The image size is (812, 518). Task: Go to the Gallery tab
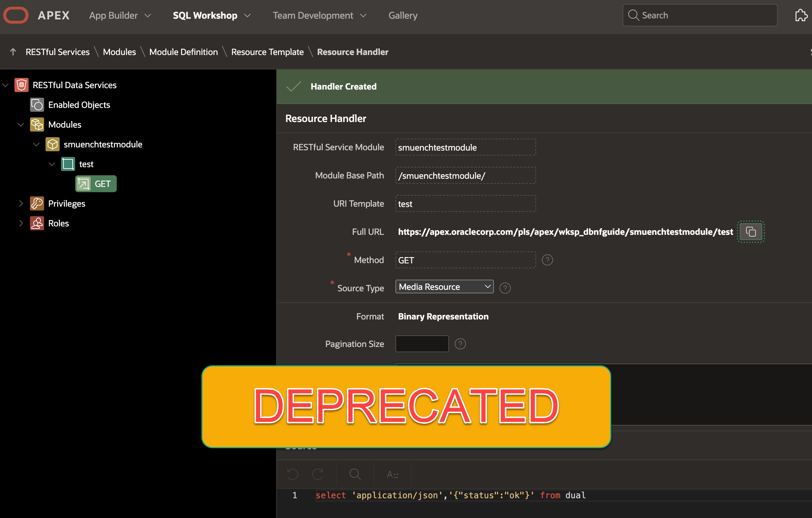(x=403, y=16)
